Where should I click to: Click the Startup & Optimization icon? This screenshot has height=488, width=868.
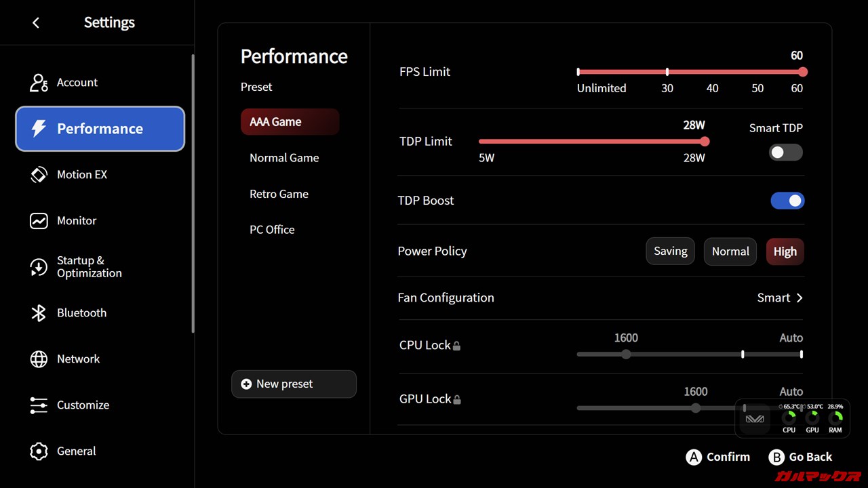pos(39,267)
